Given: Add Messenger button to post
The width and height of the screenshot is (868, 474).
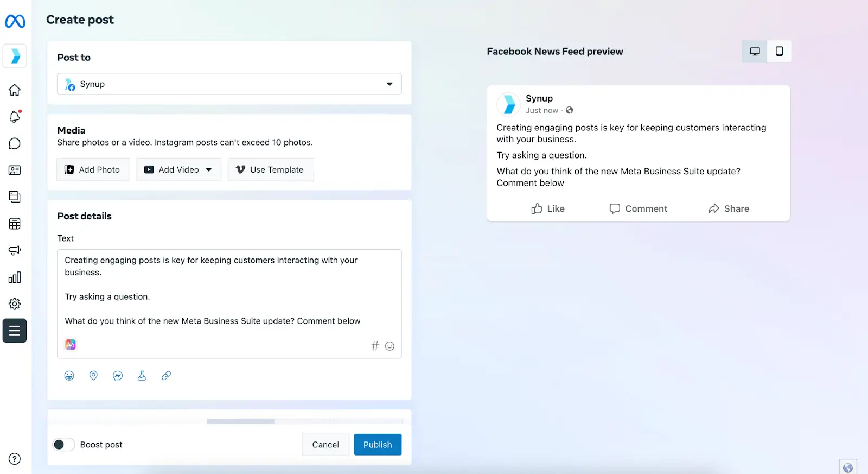Looking at the screenshot, I should (x=118, y=375).
